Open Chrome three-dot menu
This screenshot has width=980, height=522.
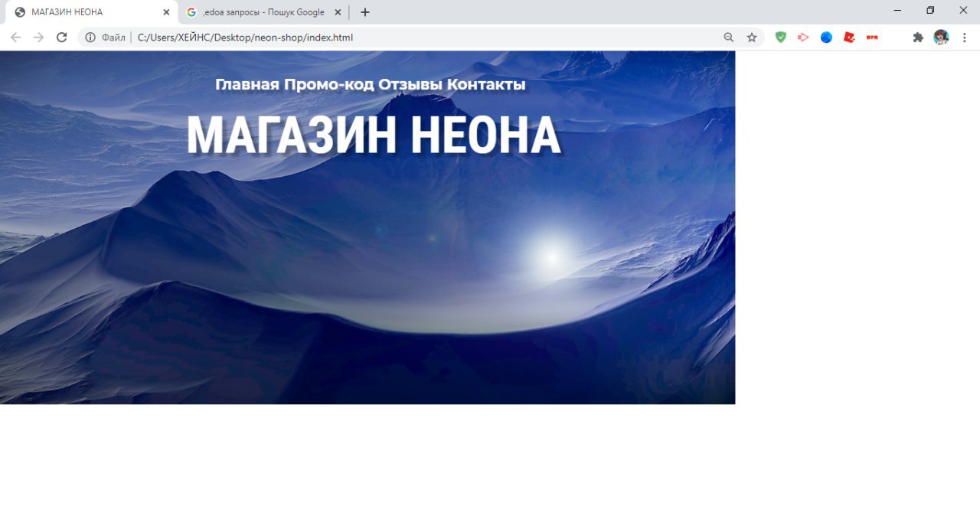(x=964, y=37)
